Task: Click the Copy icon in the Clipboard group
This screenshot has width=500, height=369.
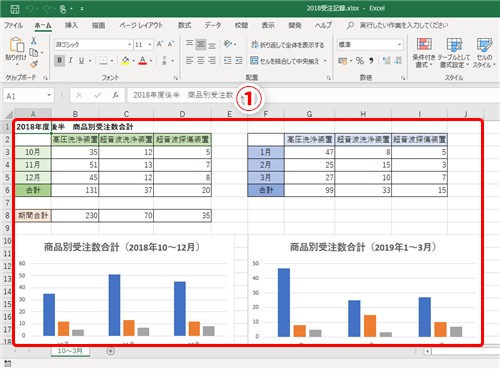Action: click(34, 52)
